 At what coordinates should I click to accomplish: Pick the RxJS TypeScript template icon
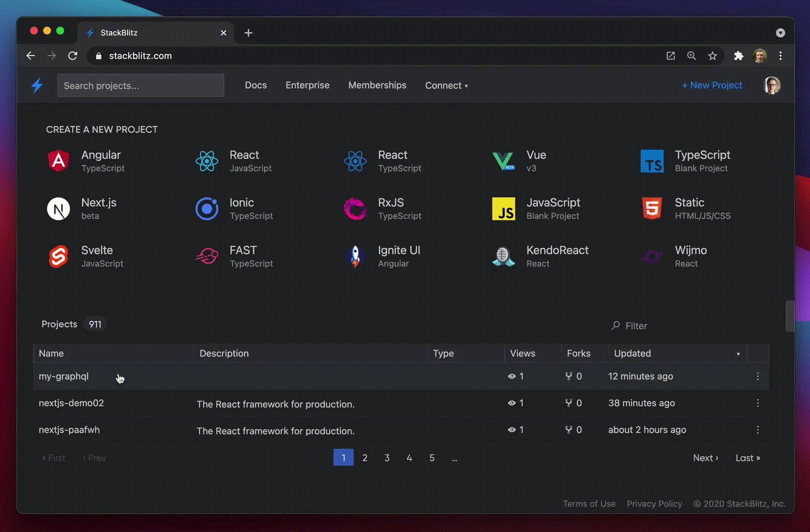(x=355, y=209)
